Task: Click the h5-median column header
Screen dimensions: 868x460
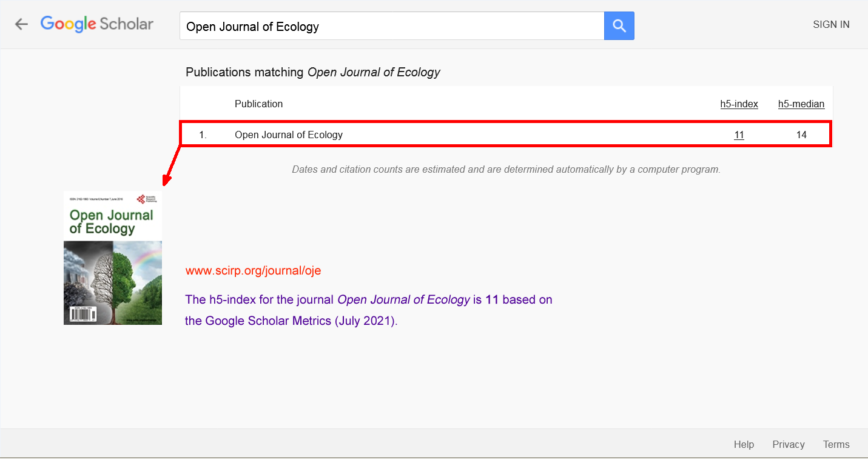Action: point(801,104)
